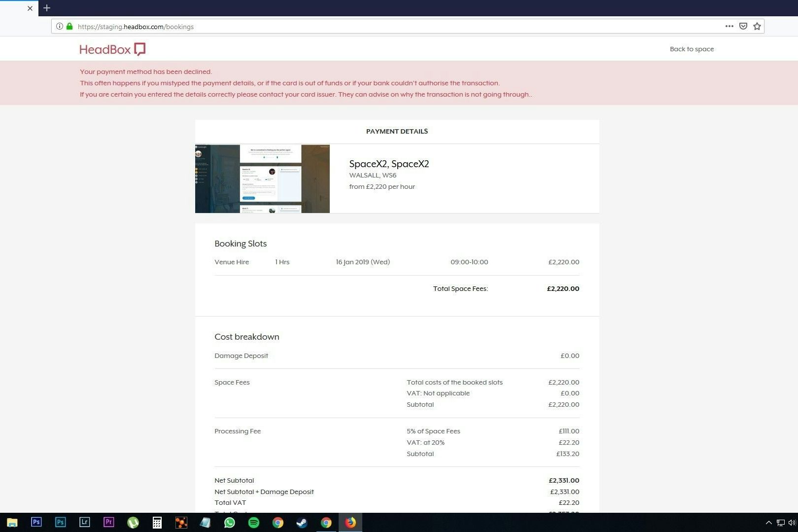Viewport: 798px width, 532px height.
Task: Open Steam from the taskbar
Action: tap(302, 522)
